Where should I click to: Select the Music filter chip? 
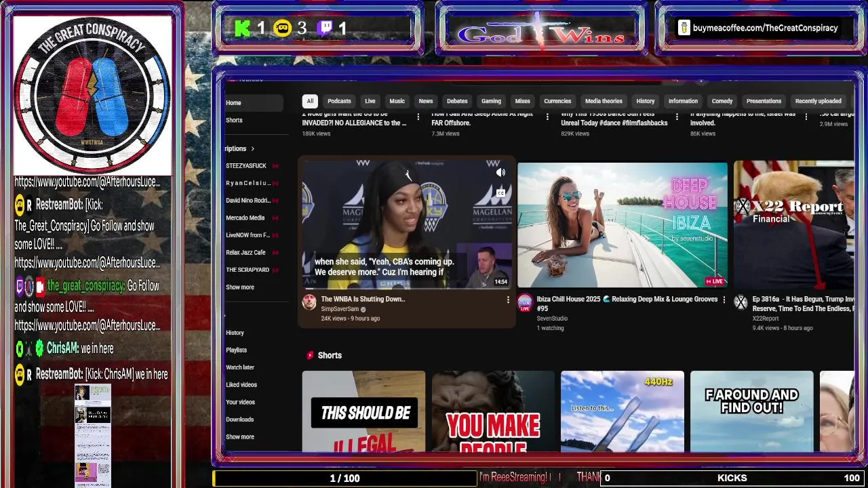pyautogui.click(x=397, y=102)
